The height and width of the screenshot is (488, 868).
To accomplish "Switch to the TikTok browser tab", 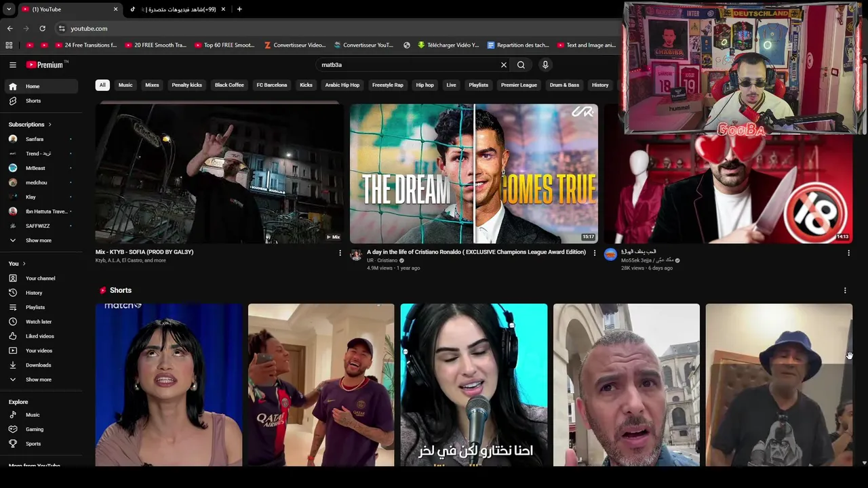I will pyautogui.click(x=176, y=9).
